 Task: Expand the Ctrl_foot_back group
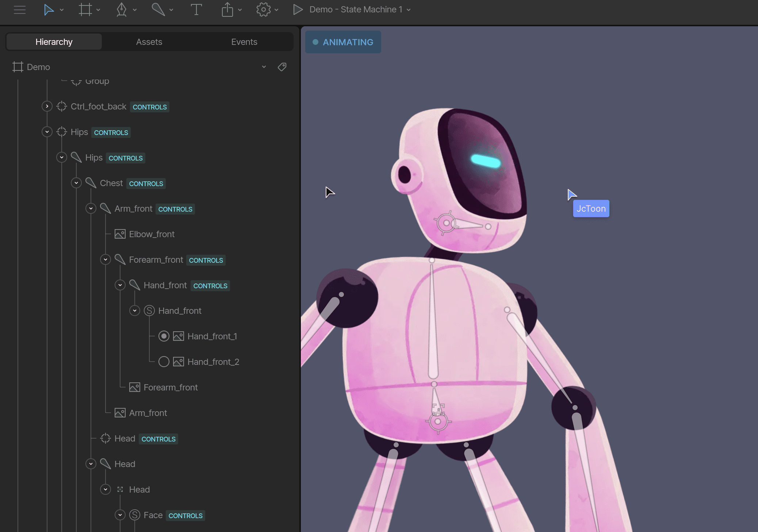47,106
